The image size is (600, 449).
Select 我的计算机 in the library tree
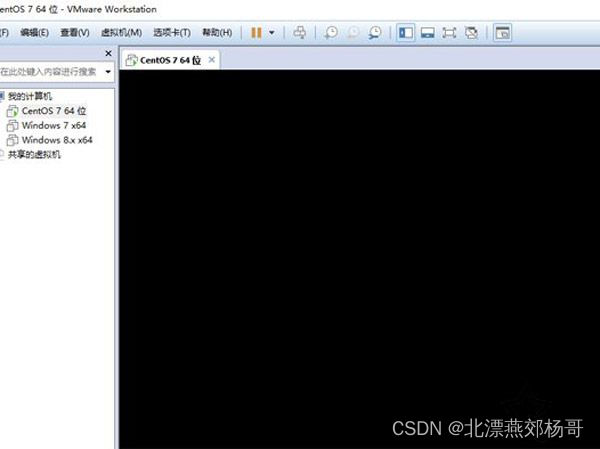pyautogui.click(x=30, y=96)
